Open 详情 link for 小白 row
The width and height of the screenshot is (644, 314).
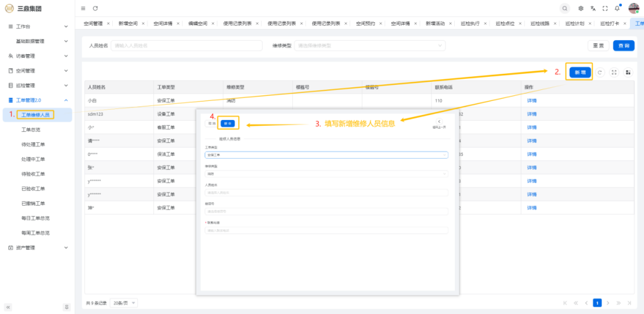pos(530,100)
